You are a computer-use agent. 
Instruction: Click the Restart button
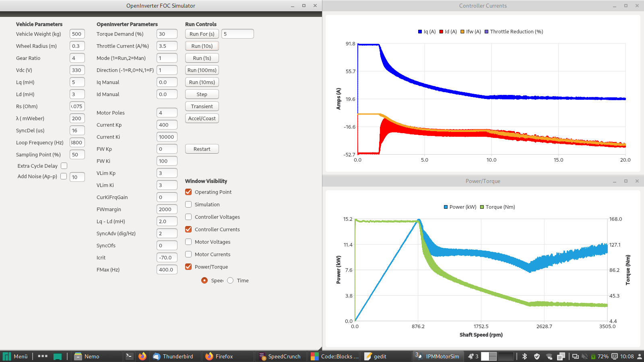(202, 149)
